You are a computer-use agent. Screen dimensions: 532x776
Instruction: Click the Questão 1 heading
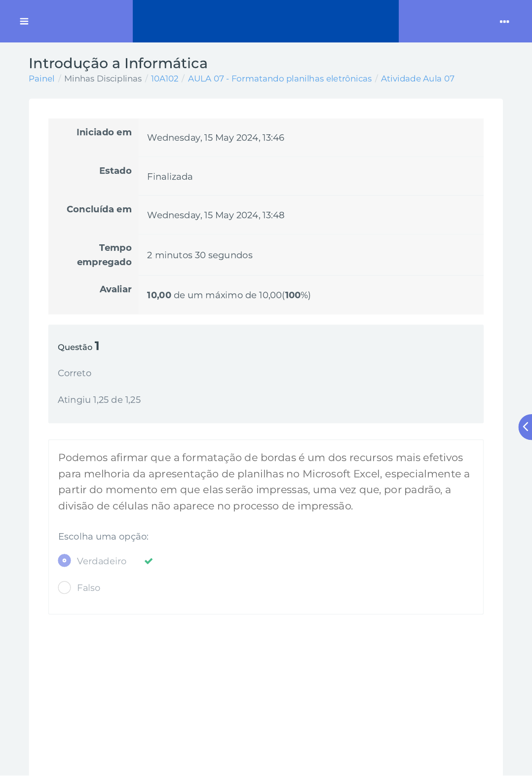(78, 346)
